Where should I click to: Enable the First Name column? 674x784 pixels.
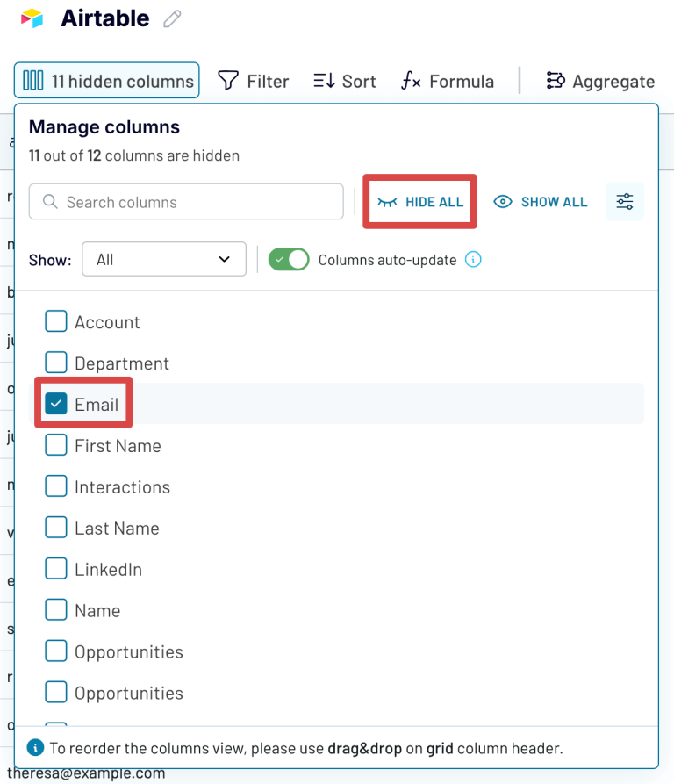pyautogui.click(x=55, y=445)
